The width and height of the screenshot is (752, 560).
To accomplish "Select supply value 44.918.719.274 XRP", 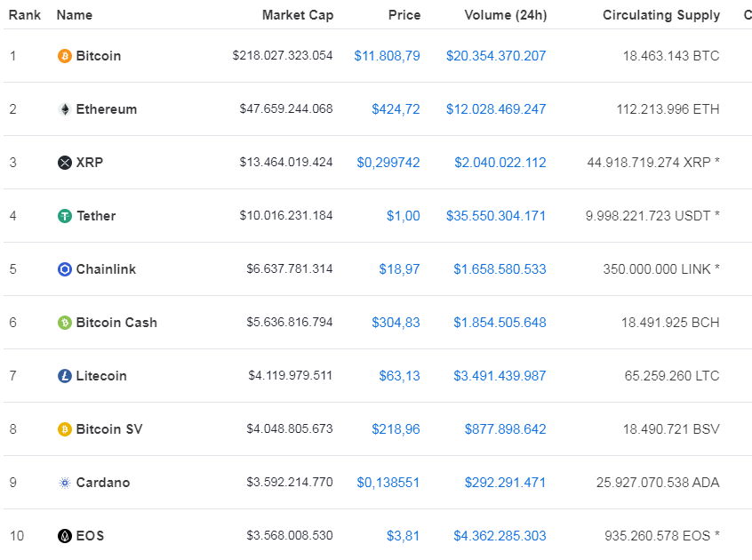I will pos(649,163).
